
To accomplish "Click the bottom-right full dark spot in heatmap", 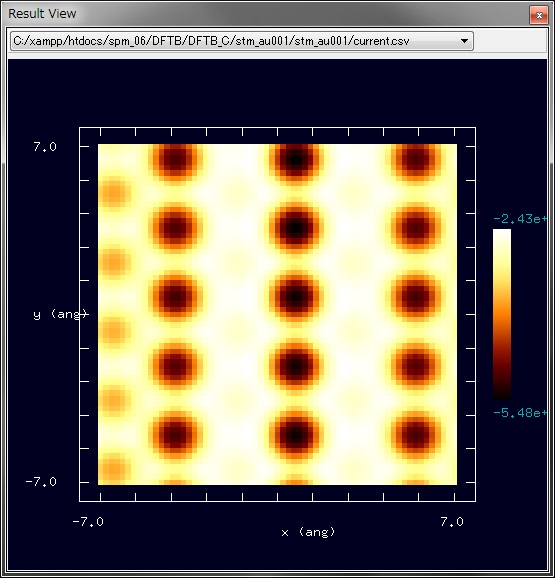I will coord(416,434).
